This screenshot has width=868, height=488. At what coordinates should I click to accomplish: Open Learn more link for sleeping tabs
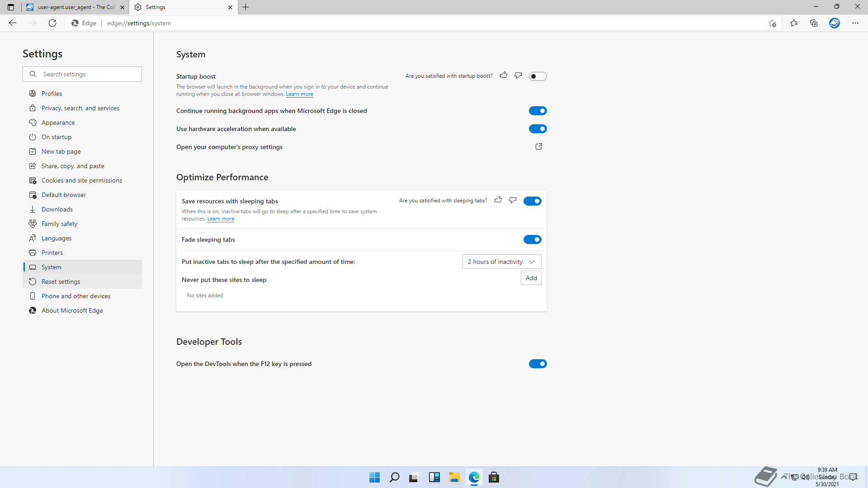coord(221,219)
